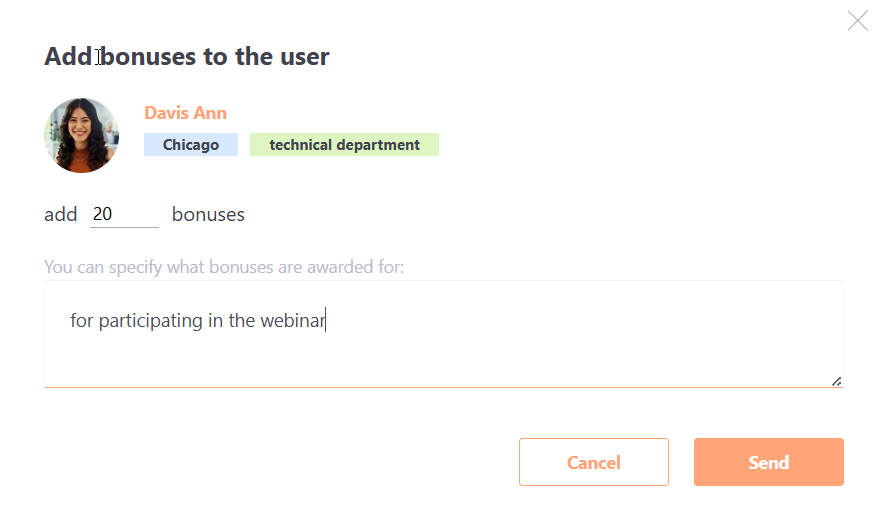Screen dimensions: 889x523
Task: Click Davis Ann's profile photo
Action: click(x=82, y=136)
